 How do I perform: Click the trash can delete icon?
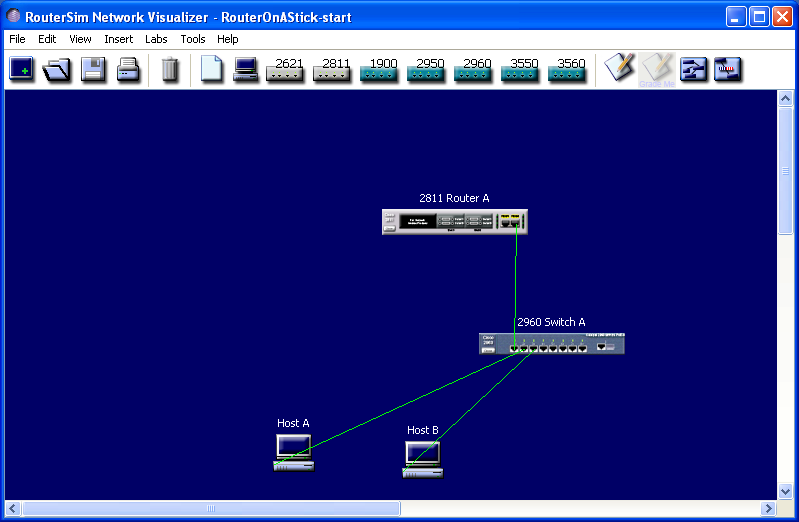[x=170, y=69]
